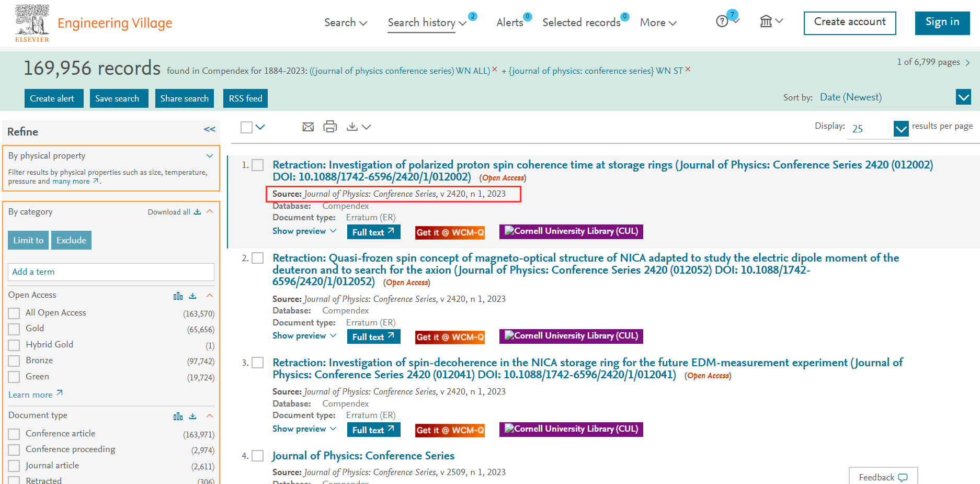This screenshot has height=484, width=980.
Task: Open Full text for record 1
Action: tap(373, 232)
